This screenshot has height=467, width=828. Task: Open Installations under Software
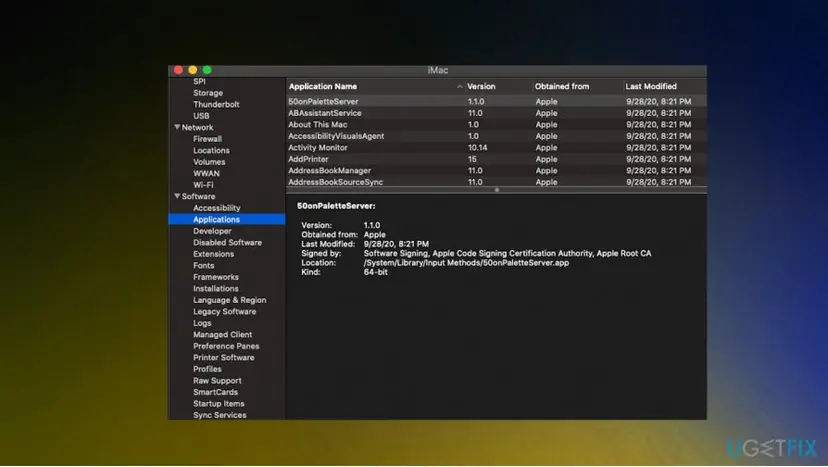point(215,288)
